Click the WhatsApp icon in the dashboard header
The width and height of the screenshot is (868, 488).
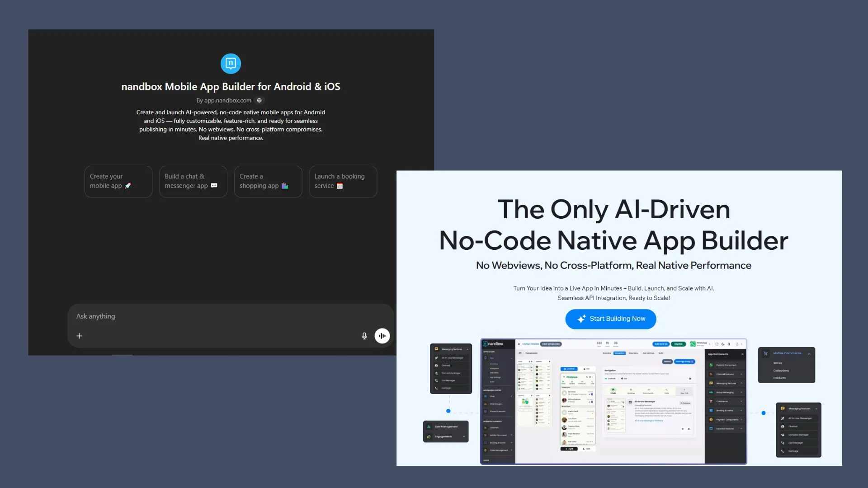693,344
